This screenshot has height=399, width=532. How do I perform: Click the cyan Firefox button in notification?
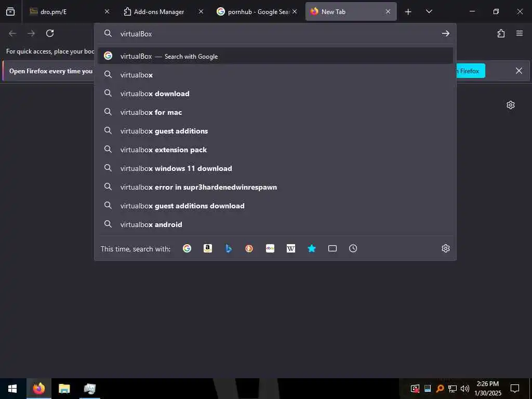[470, 71]
